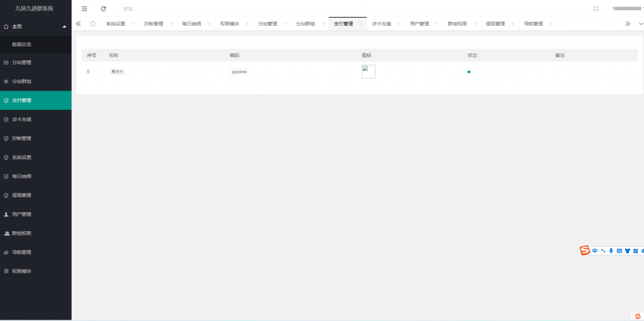Open the tab options dropdown arrow

coord(640,24)
